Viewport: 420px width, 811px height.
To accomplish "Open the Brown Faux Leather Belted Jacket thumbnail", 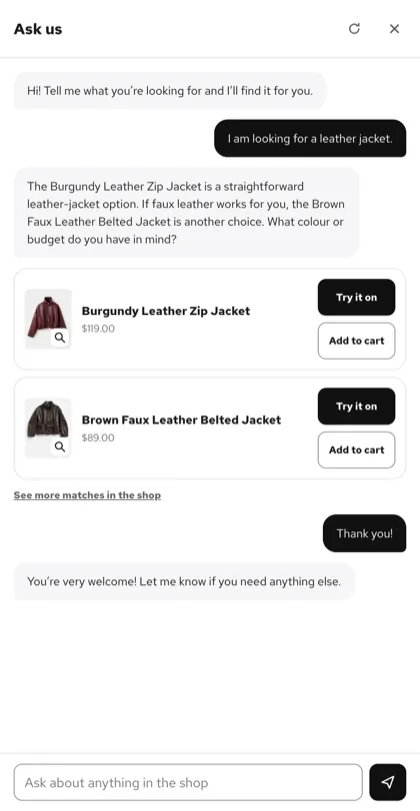I will pos(48,428).
